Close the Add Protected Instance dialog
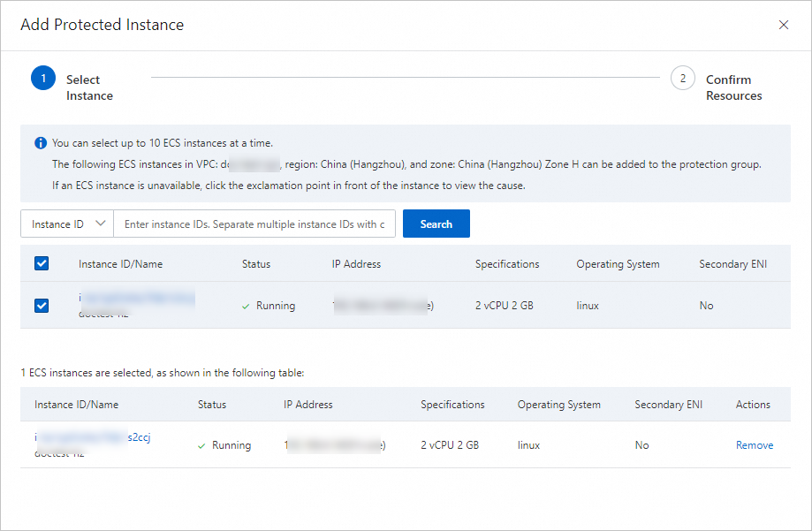The image size is (812, 531). [784, 25]
